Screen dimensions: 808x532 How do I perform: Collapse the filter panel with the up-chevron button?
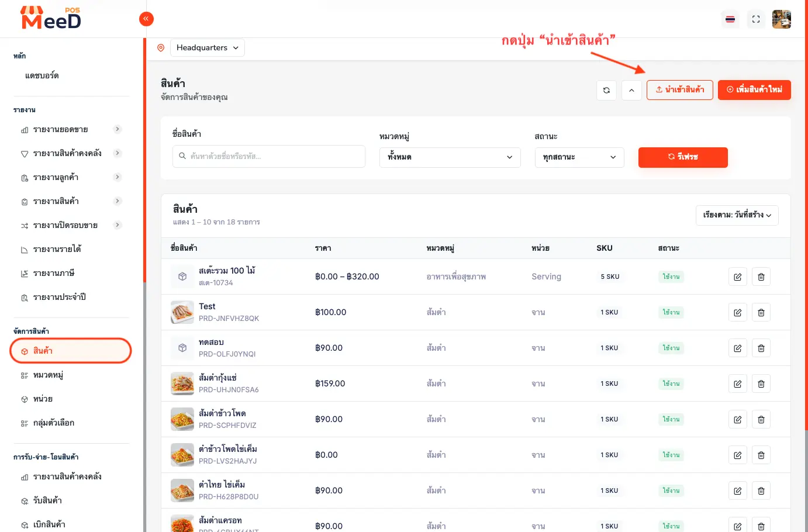point(632,90)
